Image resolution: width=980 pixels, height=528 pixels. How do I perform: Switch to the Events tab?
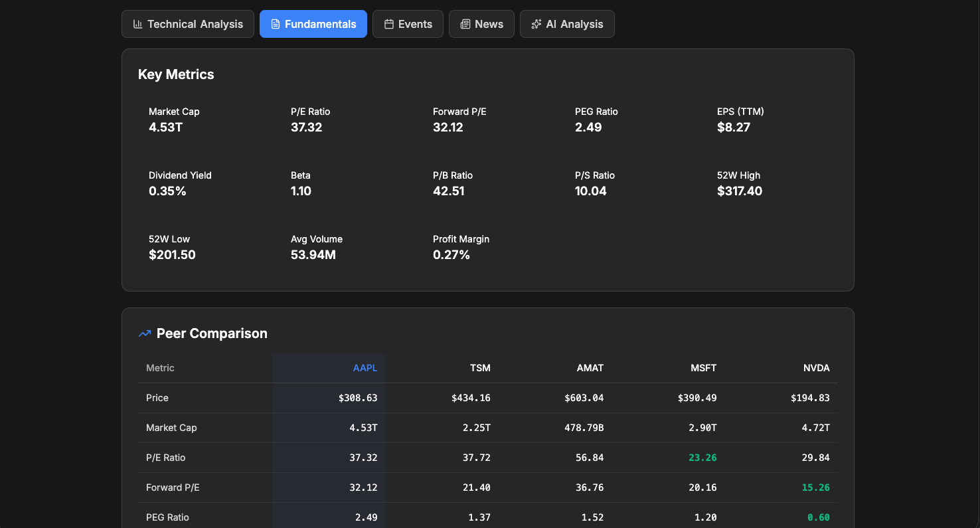click(408, 24)
